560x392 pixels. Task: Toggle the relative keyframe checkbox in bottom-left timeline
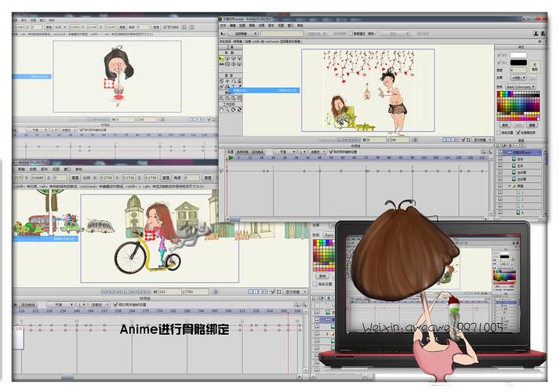[115, 304]
